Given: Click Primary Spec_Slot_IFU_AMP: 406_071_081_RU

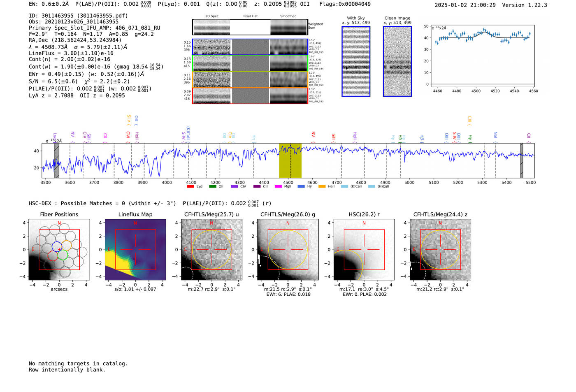Looking at the screenshot, I should [95, 28].
